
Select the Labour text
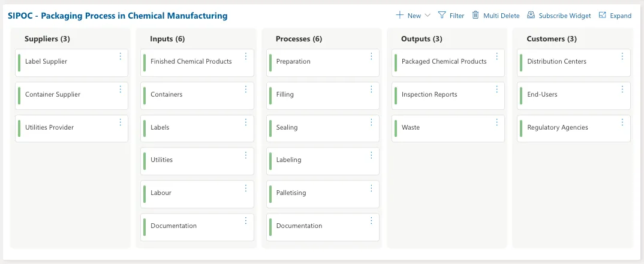(x=161, y=193)
